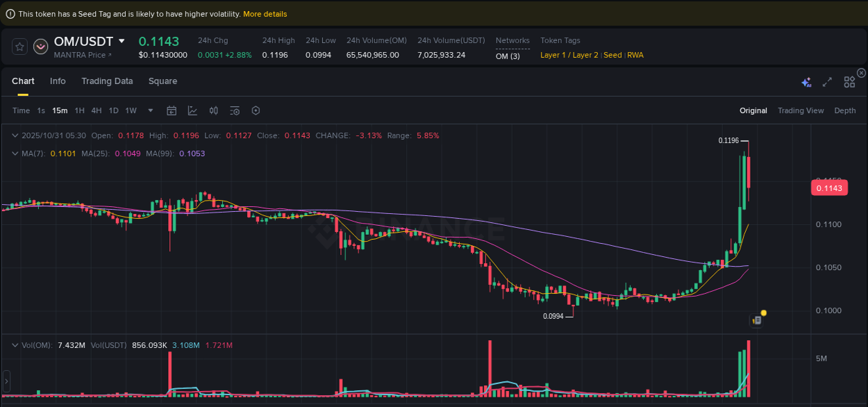Click the AI analysis sparkle icon
Screen dimensions: 868x407
(x=806, y=81)
